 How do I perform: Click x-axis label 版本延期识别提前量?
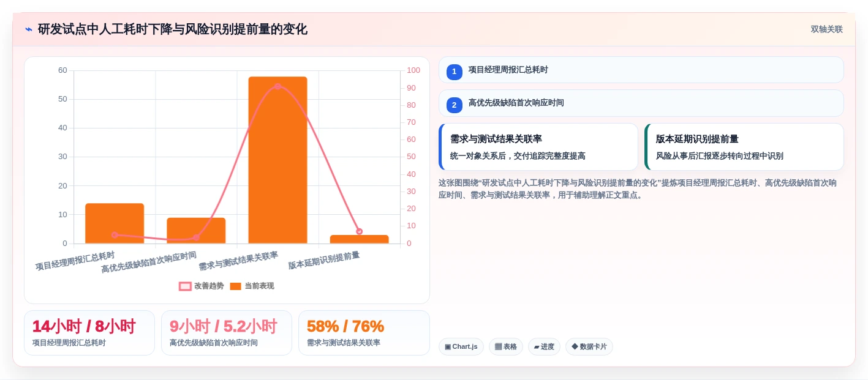pos(324,260)
